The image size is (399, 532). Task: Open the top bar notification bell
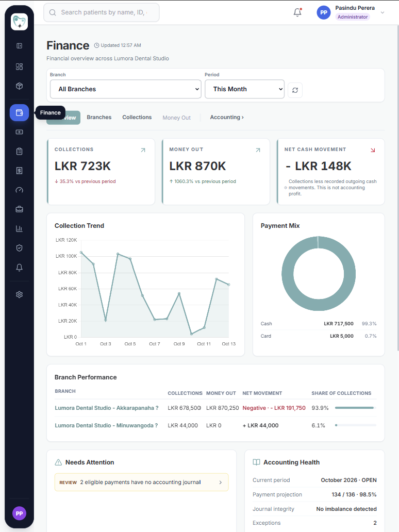pos(297,12)
